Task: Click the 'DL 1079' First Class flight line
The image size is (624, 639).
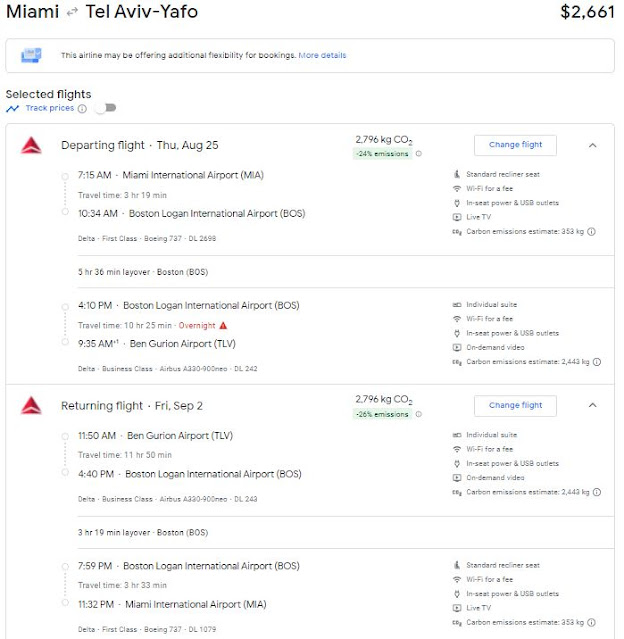Action: (x=147, y=629)
